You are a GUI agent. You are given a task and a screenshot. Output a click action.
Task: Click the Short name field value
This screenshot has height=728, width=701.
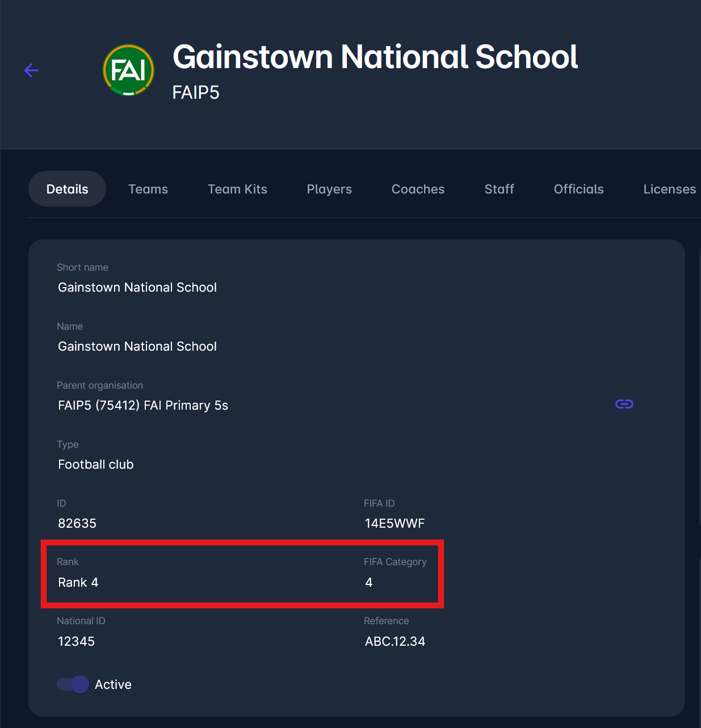pos(137,288)
